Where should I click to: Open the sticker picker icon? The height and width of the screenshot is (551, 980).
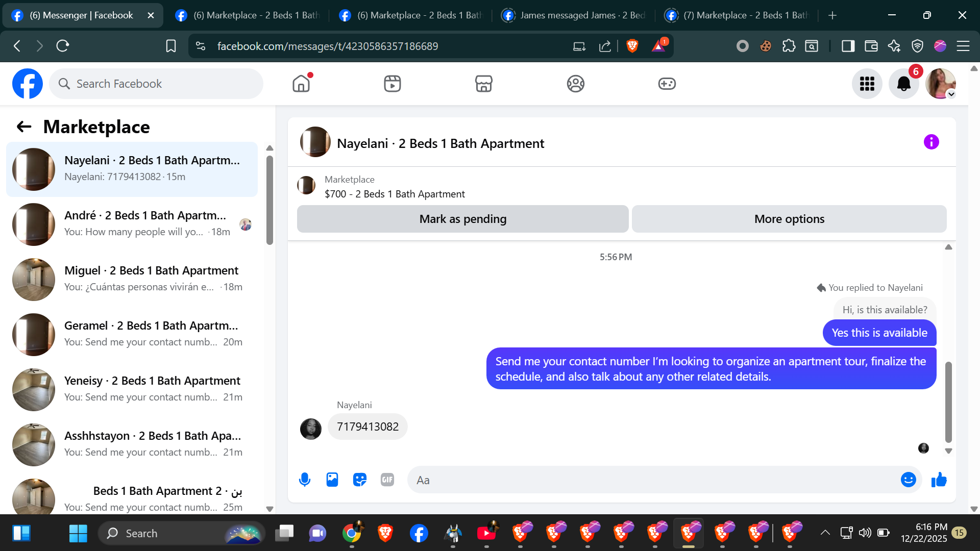coord(360,480)
